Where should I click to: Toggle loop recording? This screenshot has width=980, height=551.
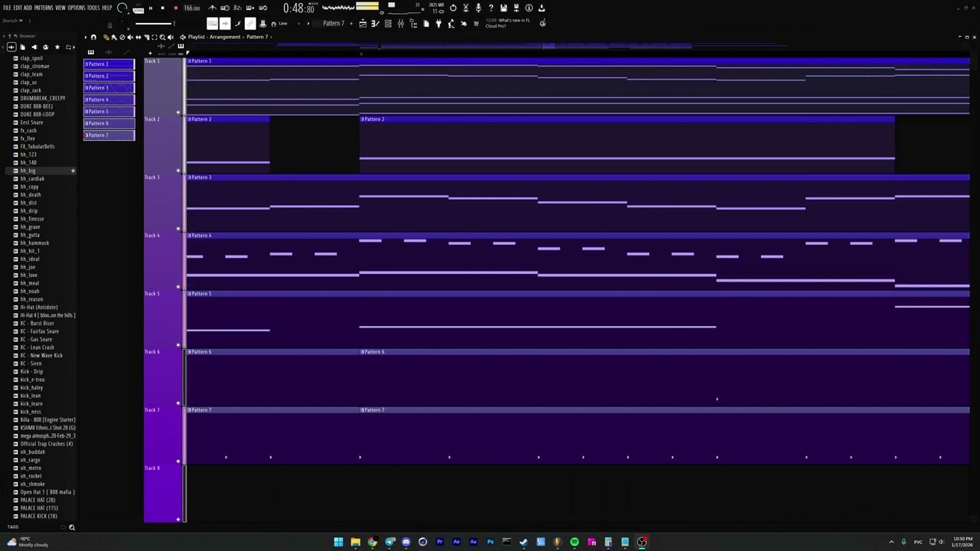(x=263, y=8)
